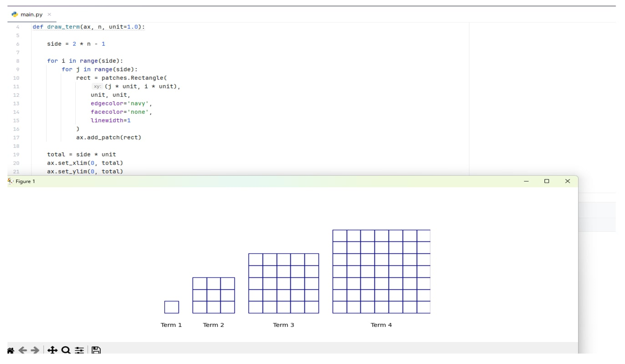The image size is (625, 364).
Task: Close the Figure 1 window
Action: click(x=568, y=181)
